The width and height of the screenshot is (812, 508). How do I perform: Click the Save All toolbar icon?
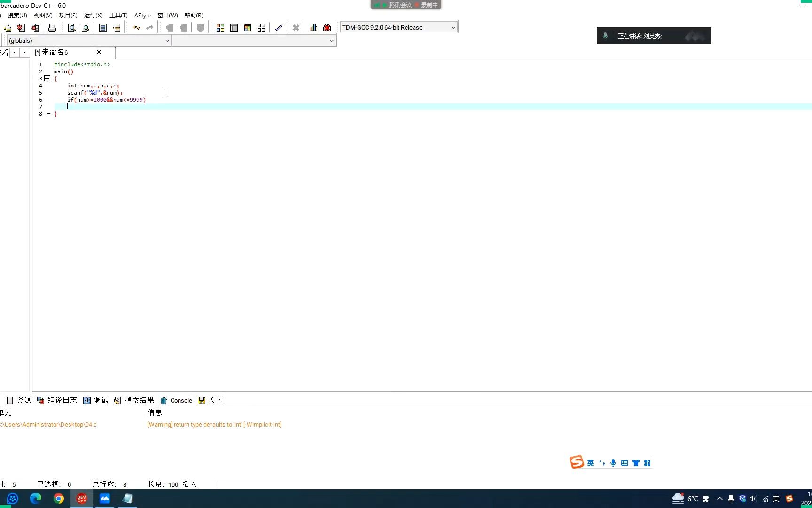tap(8, 28)
